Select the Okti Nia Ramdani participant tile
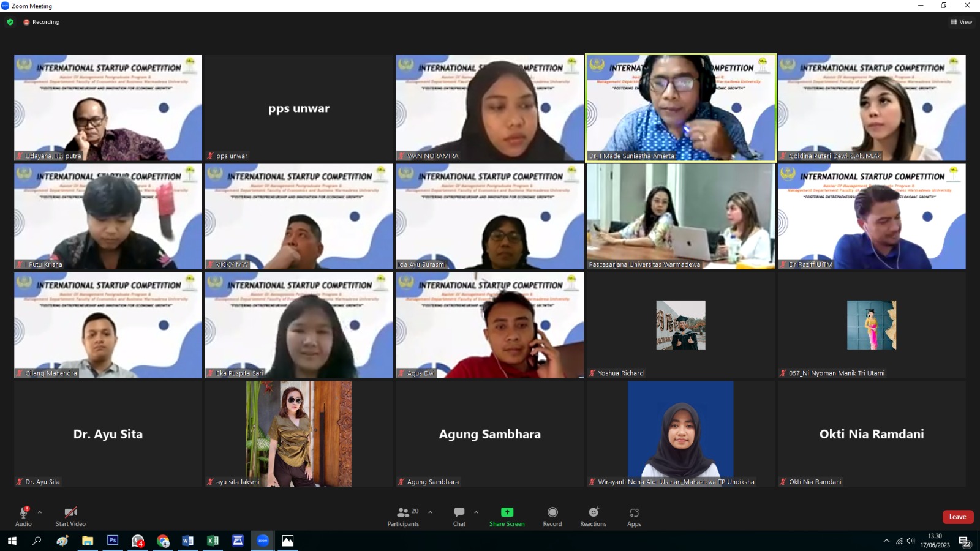Screen dimensions: 980x551 click(x=872, y=434)
